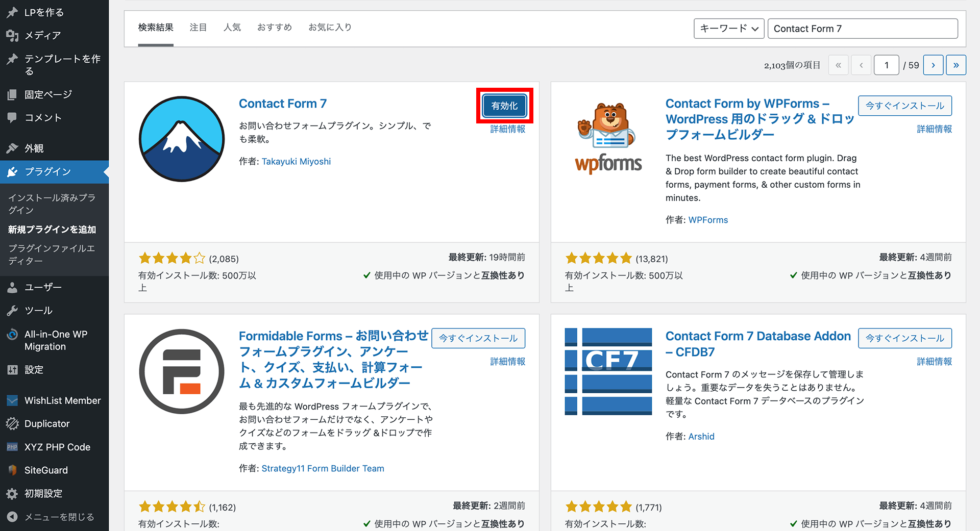Click the page number input field
Screen dimensions: 980x531
(887, 65)
